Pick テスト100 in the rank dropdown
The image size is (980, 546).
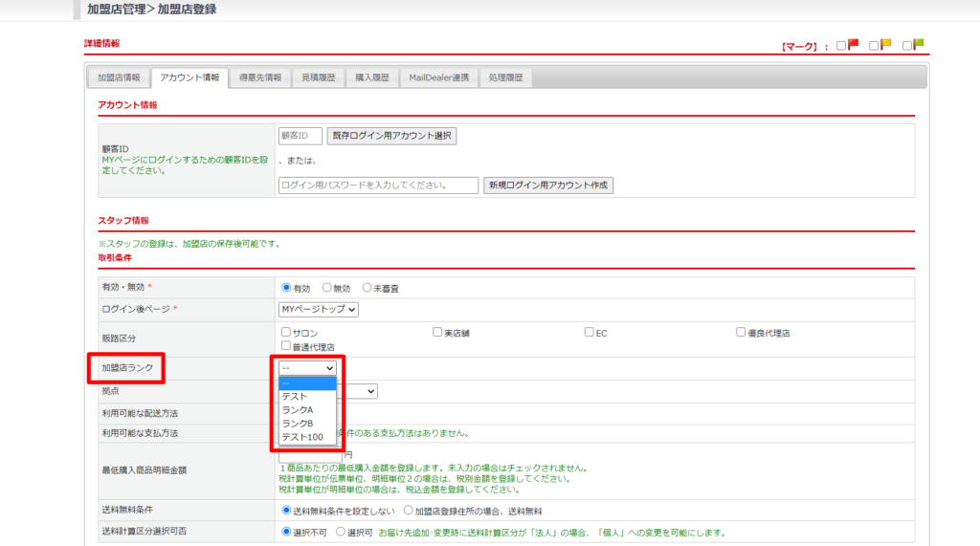pyautogui.click(x=301, y=437)
